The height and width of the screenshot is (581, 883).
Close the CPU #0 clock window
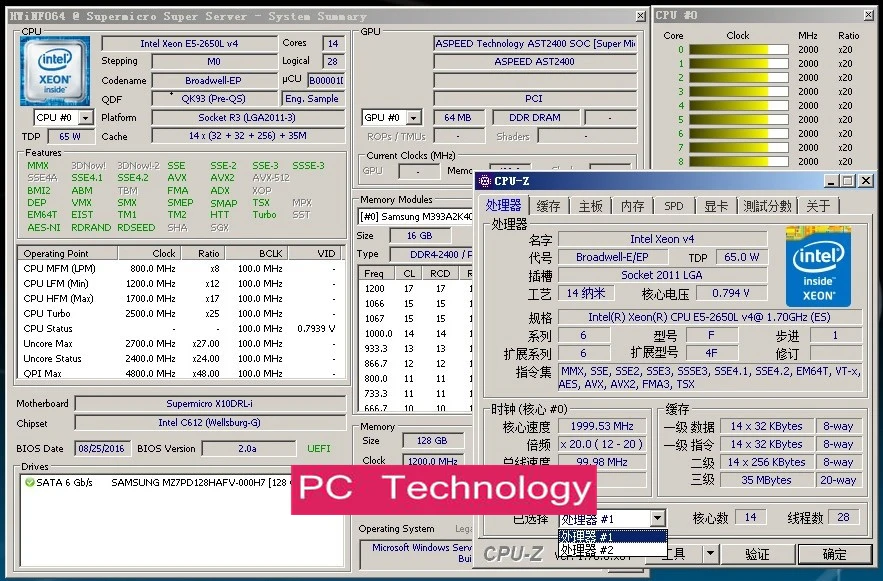click(x=868, y=15)
